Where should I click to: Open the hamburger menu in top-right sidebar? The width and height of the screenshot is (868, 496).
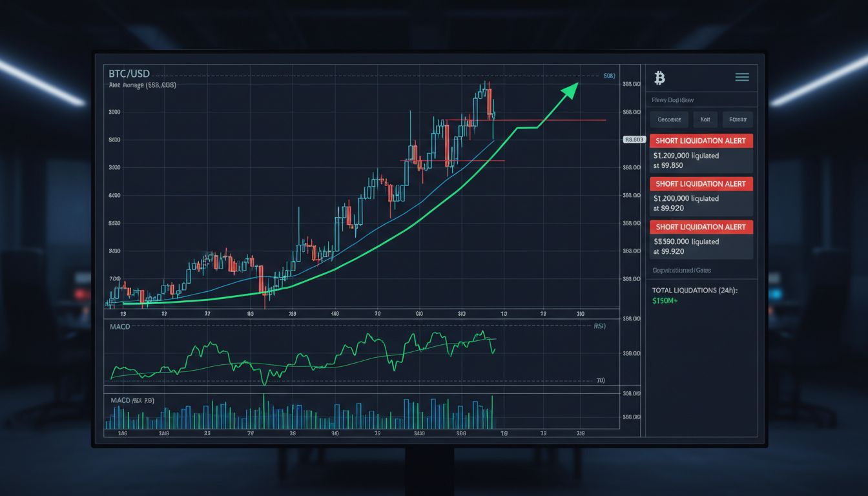(742, 76)
